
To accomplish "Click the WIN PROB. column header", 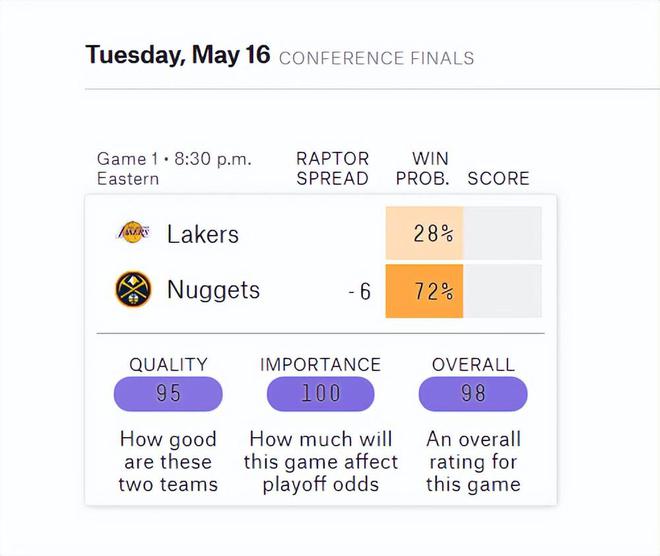I will (x=423, y=169).
